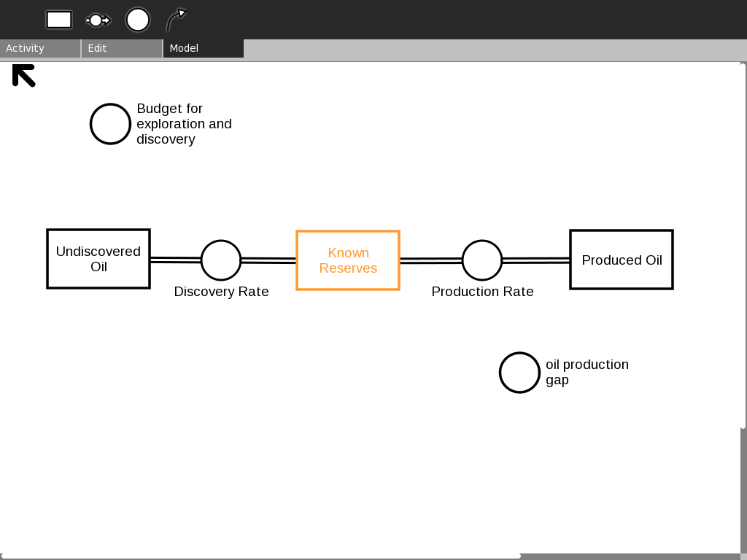The image size is (747, 560).
Task: Select the Known Reserves stock box
Action: pos(348,260)
